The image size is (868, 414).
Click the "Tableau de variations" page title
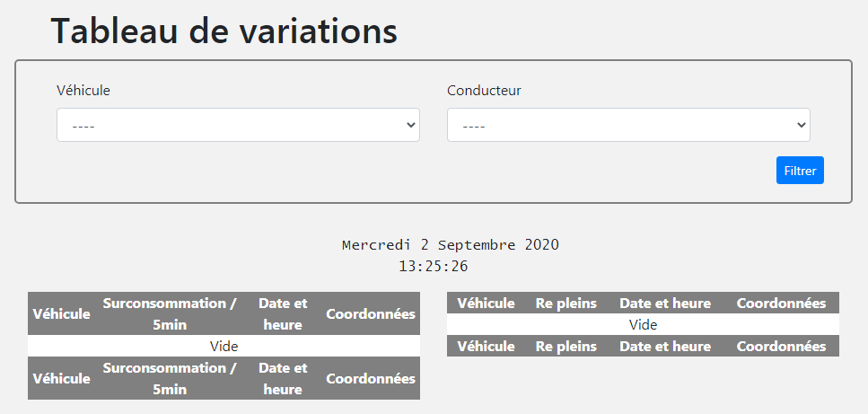coord(224,31)
